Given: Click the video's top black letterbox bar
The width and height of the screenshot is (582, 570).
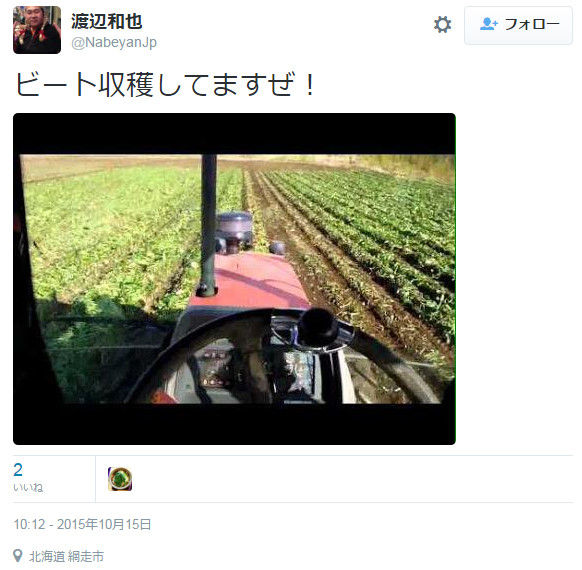Looking at the screenshot, I should point(234,134).
